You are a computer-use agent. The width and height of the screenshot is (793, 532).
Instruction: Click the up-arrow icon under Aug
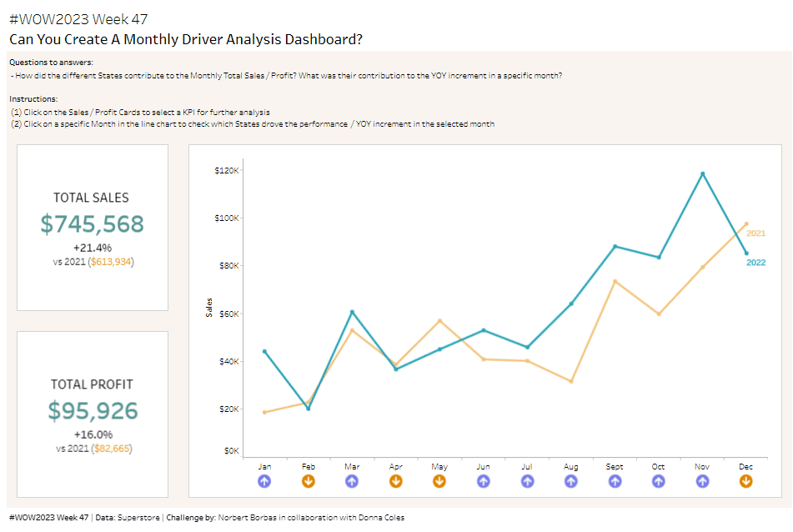pyautogui.click(x=571, y=481)
